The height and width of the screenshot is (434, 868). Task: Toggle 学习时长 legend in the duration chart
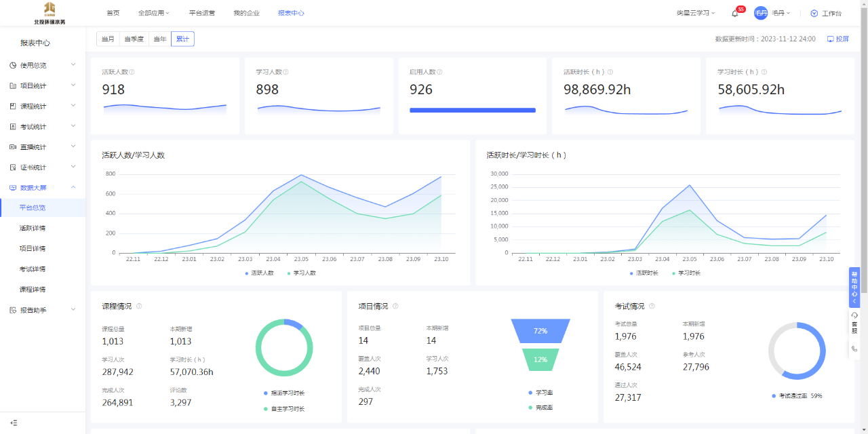686,273
